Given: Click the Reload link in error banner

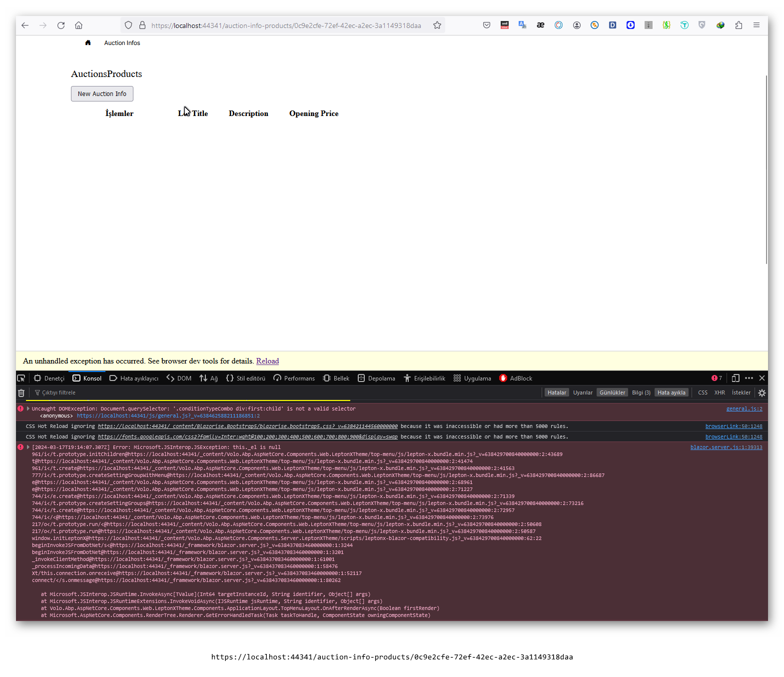Looking at the screenshot, I should click(x=267, y=361).
